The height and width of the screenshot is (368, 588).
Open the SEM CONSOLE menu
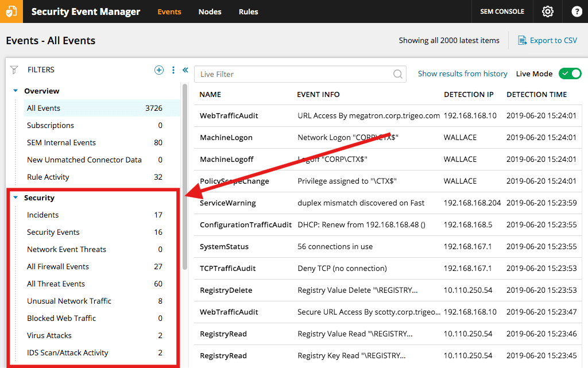tap(502, 11)
